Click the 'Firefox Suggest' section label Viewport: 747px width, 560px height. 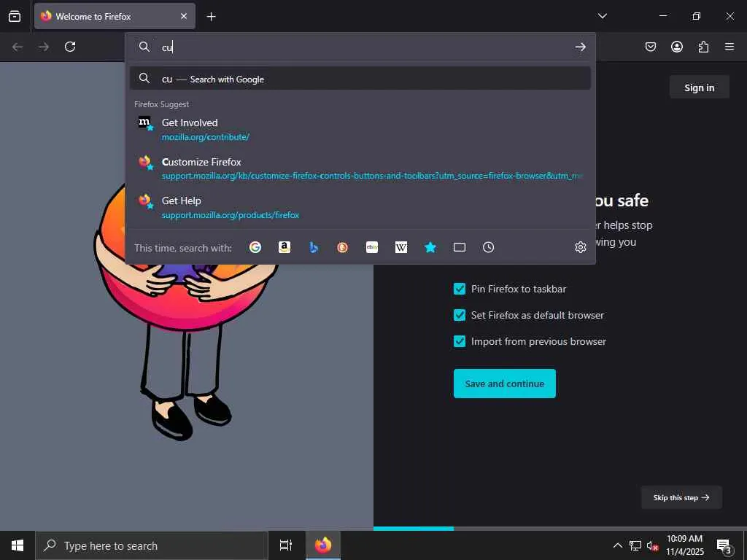coord(161,104)
